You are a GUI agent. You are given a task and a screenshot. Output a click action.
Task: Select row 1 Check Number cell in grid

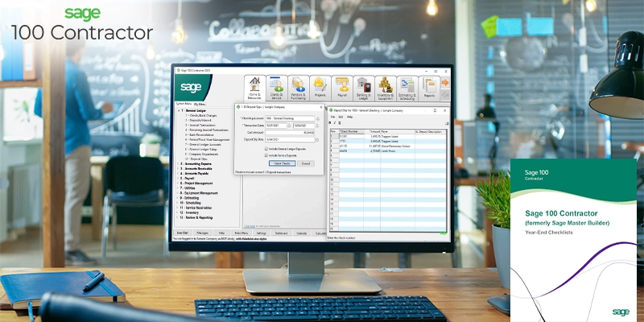tap(352, 136)
